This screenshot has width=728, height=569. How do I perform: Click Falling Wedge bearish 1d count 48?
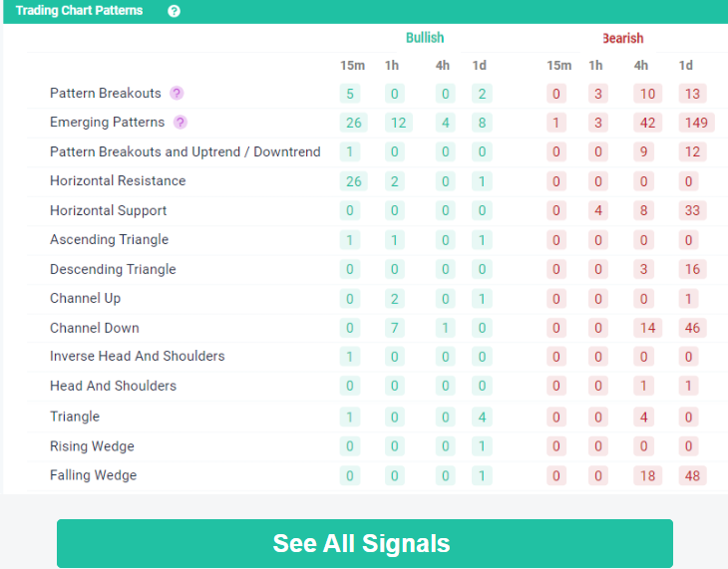click(692, 476)
